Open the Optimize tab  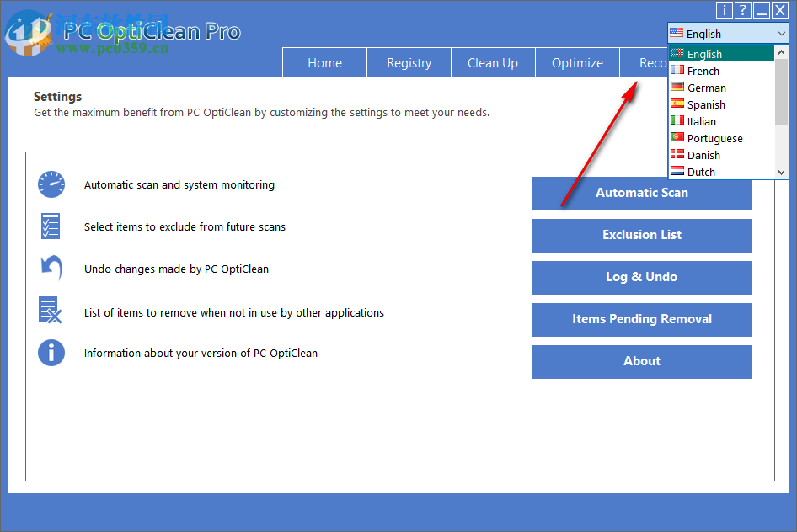coord(577,62)
